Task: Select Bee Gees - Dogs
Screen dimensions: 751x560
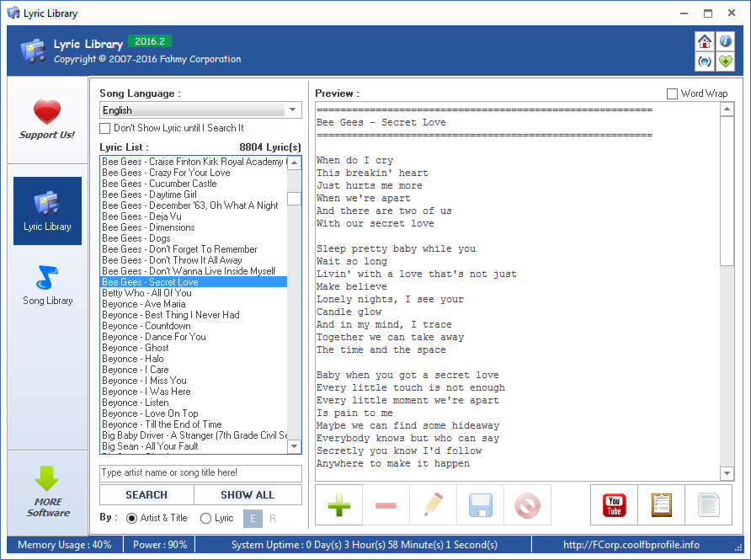Action: (x=194, y=238)
